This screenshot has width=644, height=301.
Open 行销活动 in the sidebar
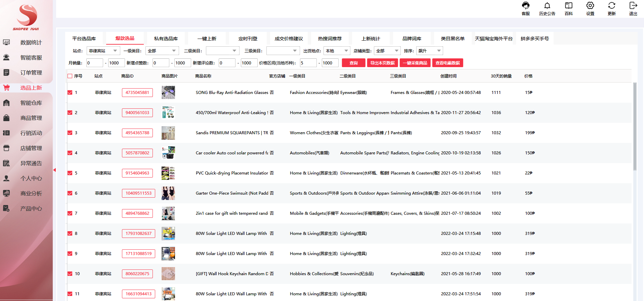pos(26,133)
